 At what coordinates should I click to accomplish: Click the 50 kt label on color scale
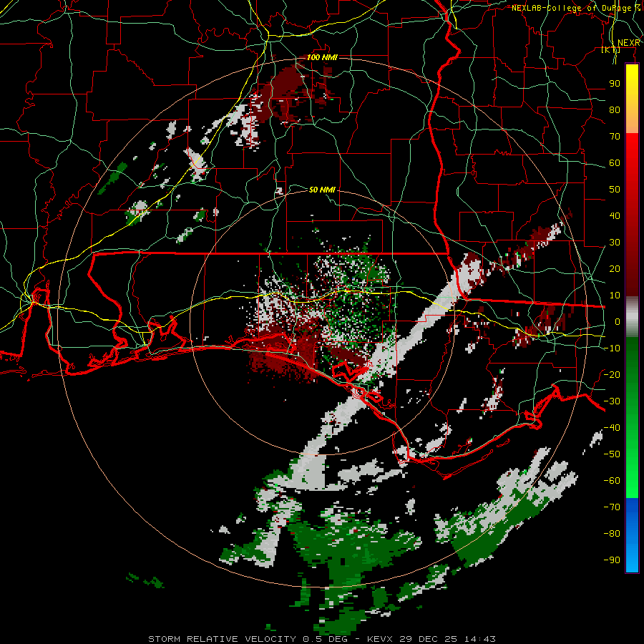point(615,190)
